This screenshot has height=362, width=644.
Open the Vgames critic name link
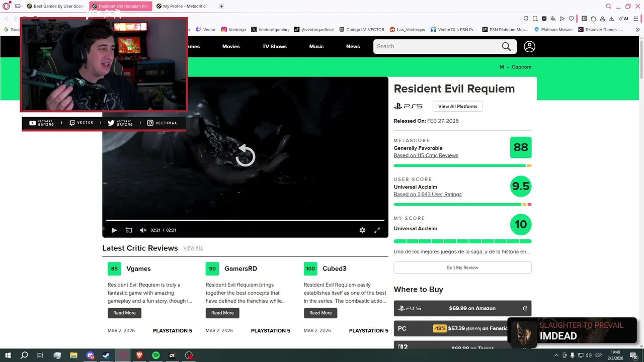(x=138, y=268)
